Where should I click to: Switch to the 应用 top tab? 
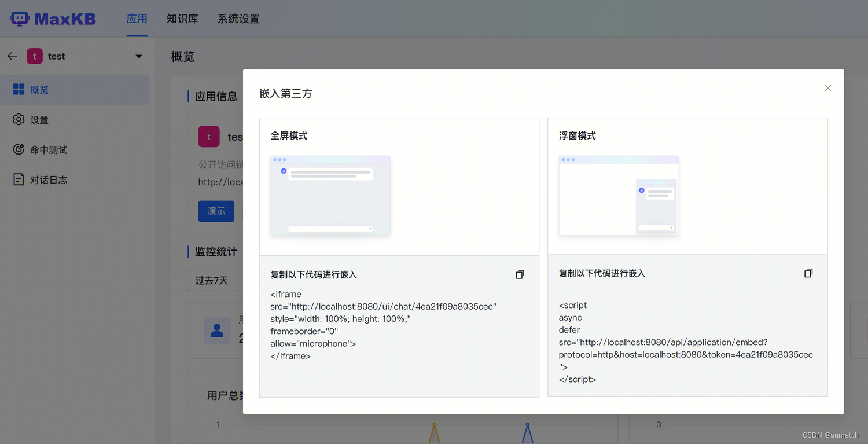click(137, 19)
